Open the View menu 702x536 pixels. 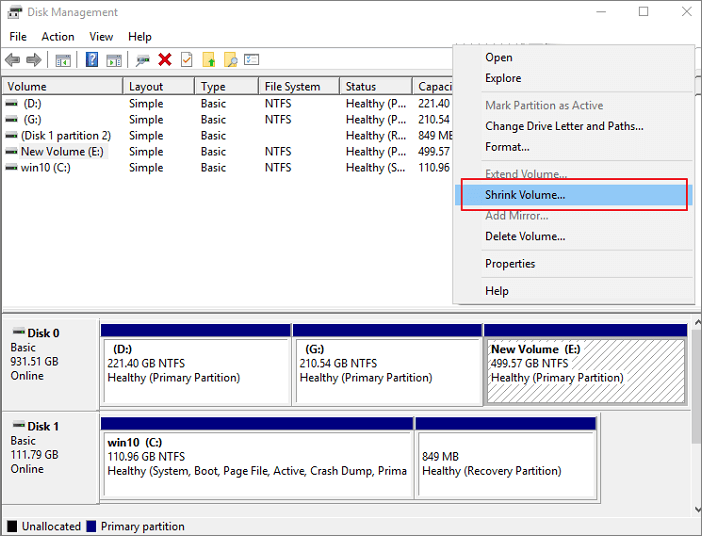point(101,37)
